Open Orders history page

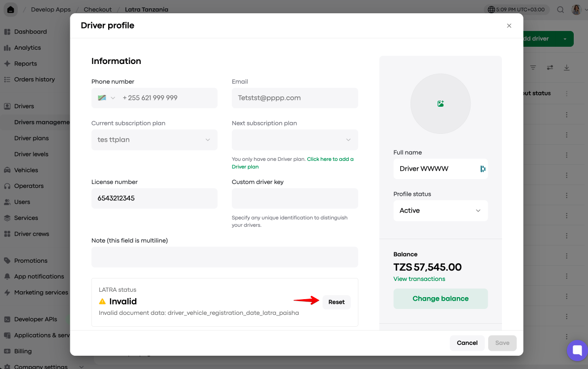(x=34, y=79)
